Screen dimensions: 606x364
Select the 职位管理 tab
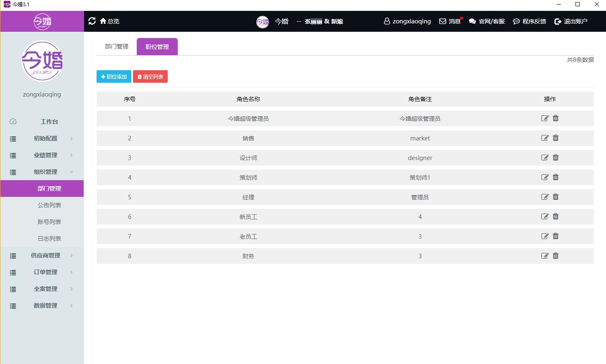click(x=157, y=47)
